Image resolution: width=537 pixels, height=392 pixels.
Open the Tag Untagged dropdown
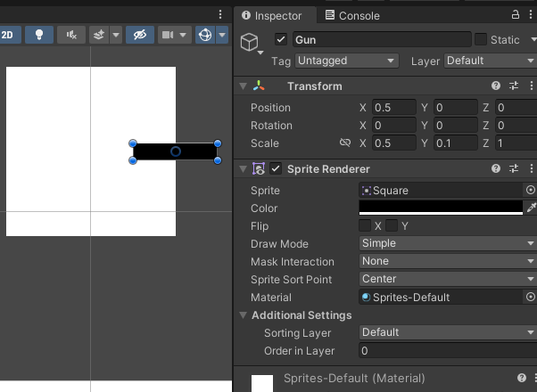pos(346,61)
